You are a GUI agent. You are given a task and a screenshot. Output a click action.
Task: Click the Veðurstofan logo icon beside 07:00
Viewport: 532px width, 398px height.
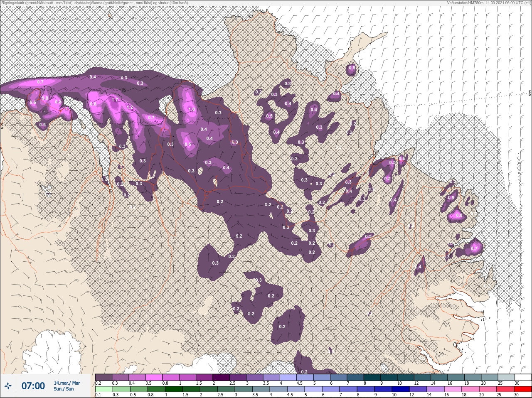[x=8, y=386]
